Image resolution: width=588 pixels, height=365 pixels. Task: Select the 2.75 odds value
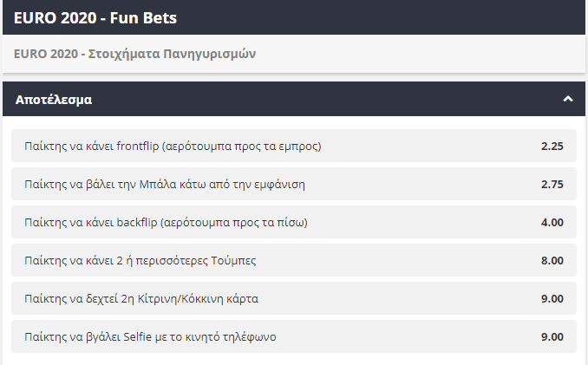coord(552,184)
